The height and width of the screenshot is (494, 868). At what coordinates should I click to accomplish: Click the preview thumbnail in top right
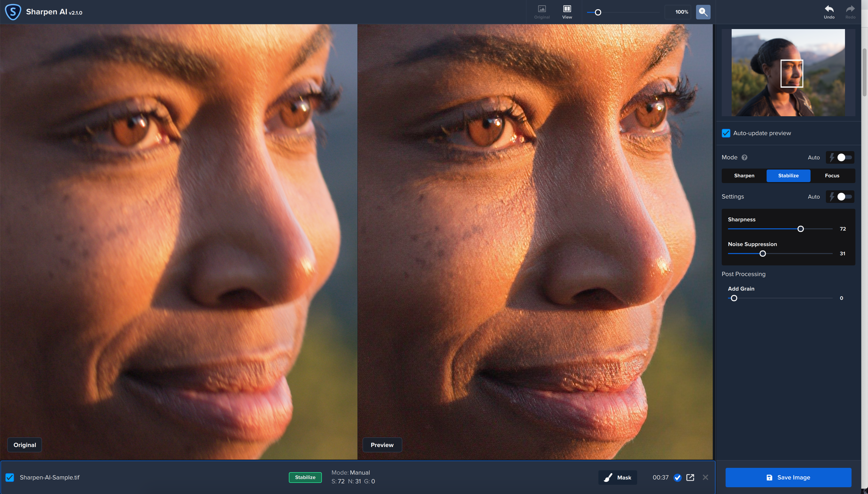coord(788,72)
